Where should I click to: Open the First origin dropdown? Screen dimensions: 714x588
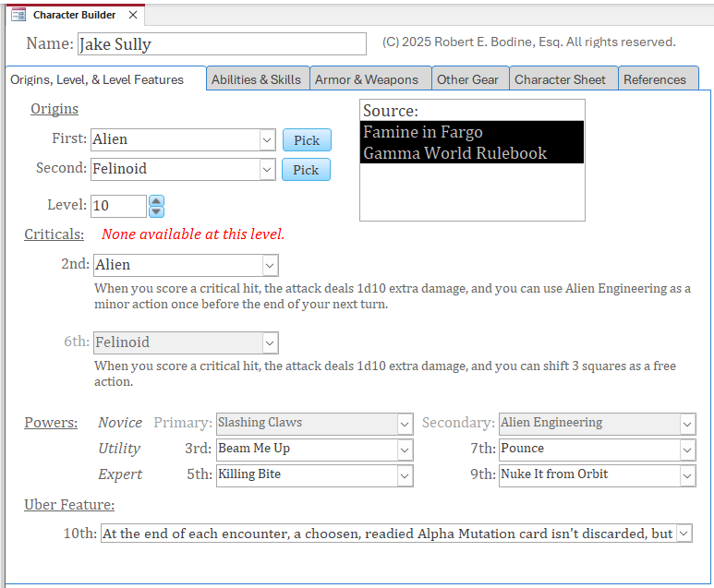267,139
